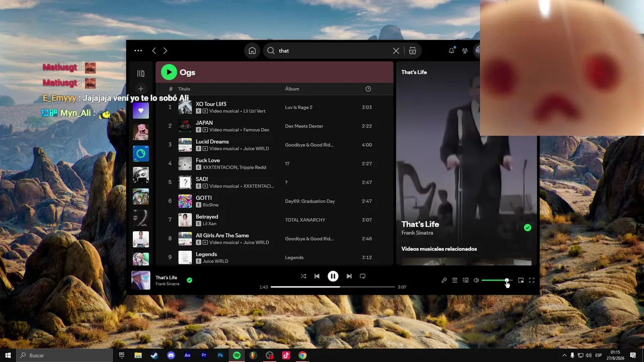Adjust the volume slider
The height and width of the screenshot is (362, 644).
(x=497, y=281)
